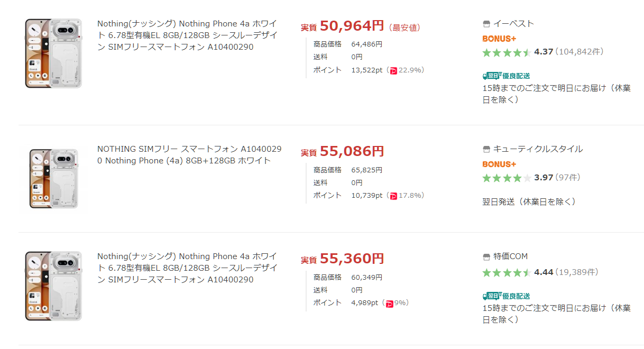Click the BONUS+ badge under イーベスト
Viewport: 644px width, 349px height.
coord(499,39)
